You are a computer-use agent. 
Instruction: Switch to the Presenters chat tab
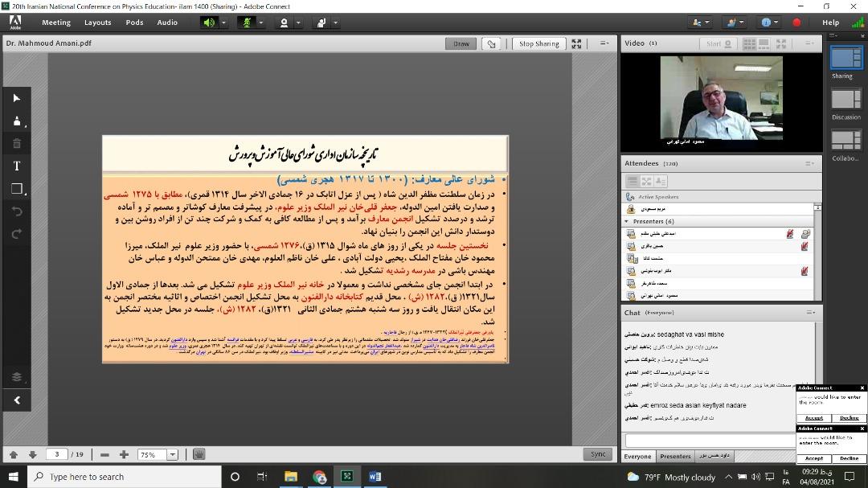click(675, 456)
